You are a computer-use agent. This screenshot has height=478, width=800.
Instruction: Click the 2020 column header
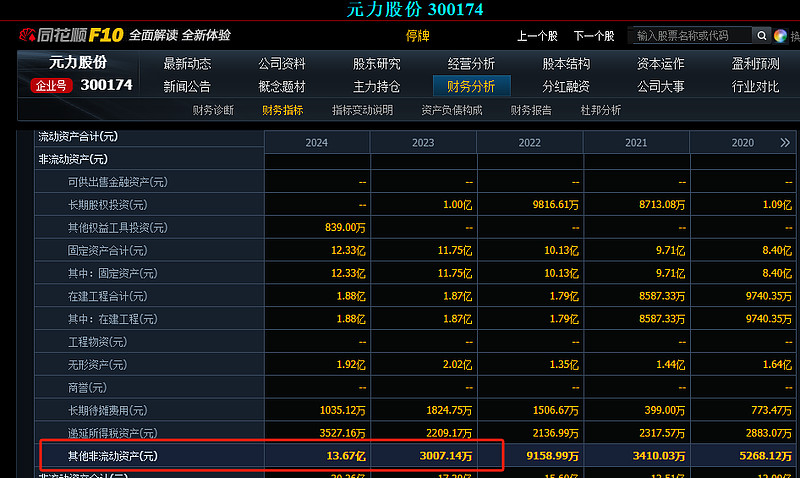pos(742,143)
